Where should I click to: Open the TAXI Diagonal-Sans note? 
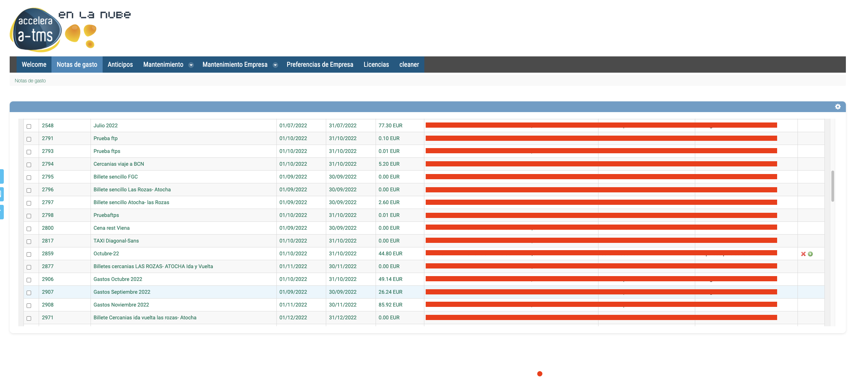[x=116, y=241]
